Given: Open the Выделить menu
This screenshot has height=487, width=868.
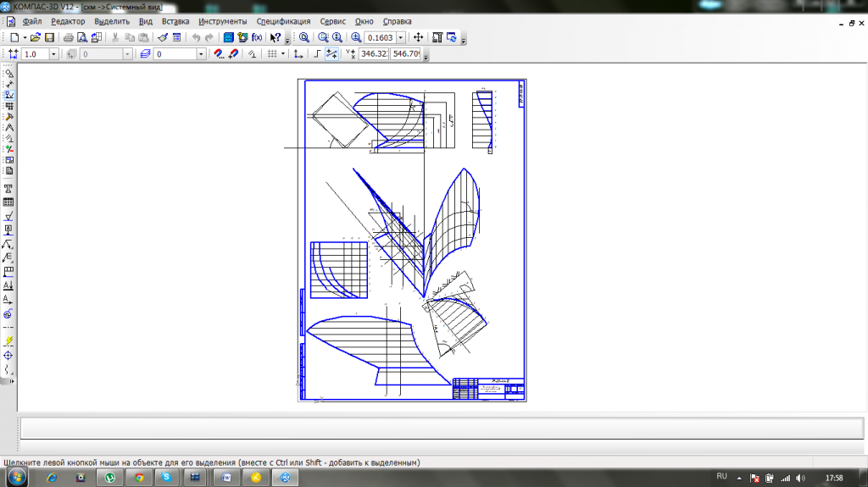Looking at the screenshot, I should pos(112,21).
